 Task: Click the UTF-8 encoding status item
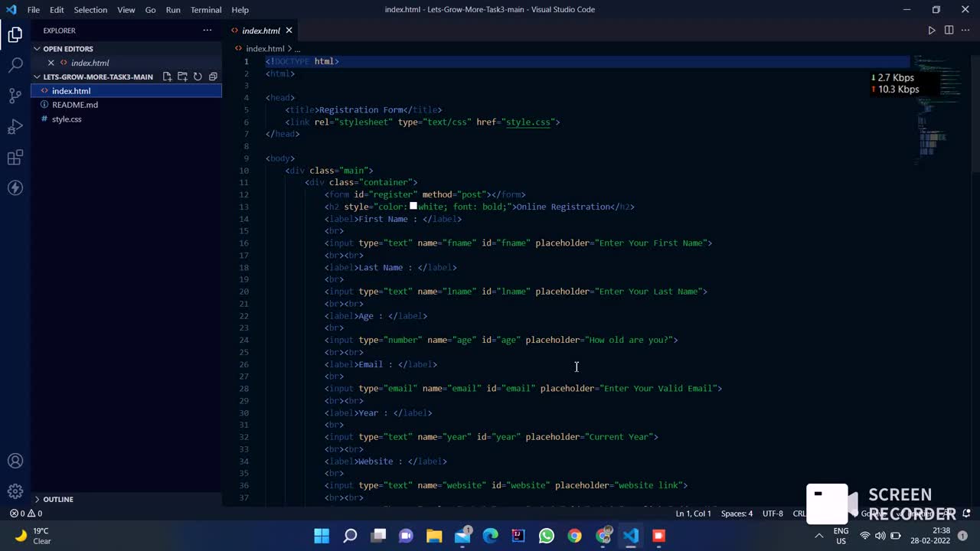(x=773, y=514)
